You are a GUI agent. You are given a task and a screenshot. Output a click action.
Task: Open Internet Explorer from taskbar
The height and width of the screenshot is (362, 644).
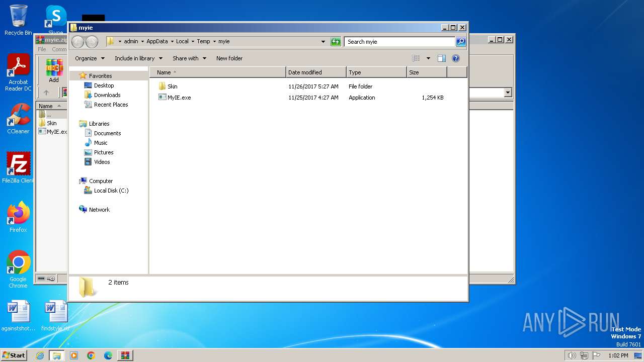pyautogui.click(x=40, y=355)
